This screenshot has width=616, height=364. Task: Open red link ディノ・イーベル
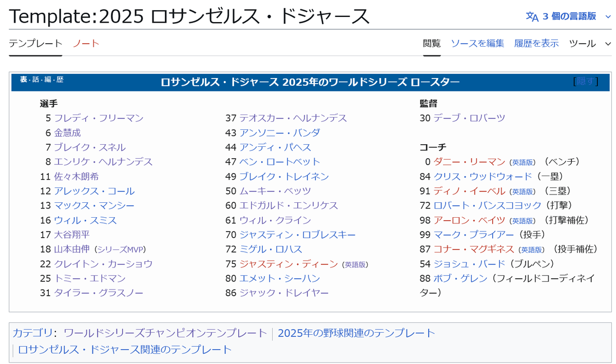[469, 191]
